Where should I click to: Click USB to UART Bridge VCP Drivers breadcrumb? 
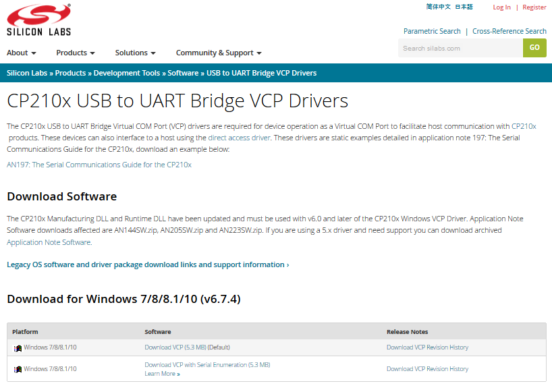coord(262,73)
